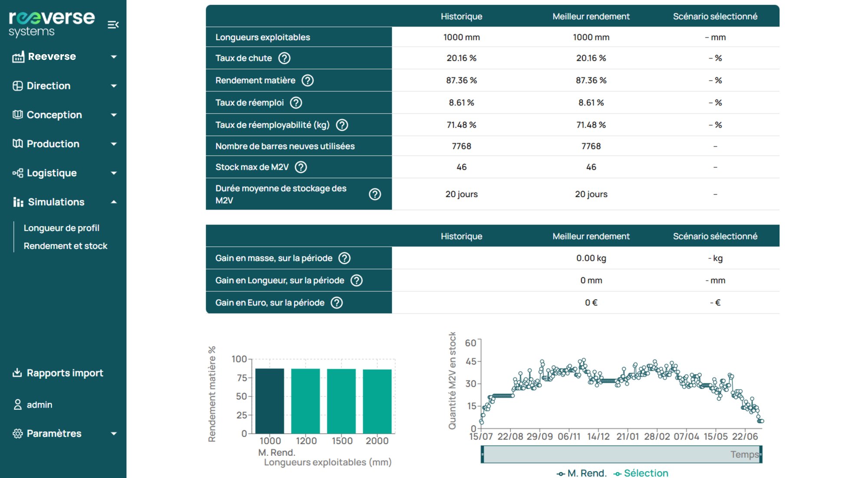This screenshot has height=478, width=868.
Task: Expand the Production menu arrow
Action: [x=114, y=144]
